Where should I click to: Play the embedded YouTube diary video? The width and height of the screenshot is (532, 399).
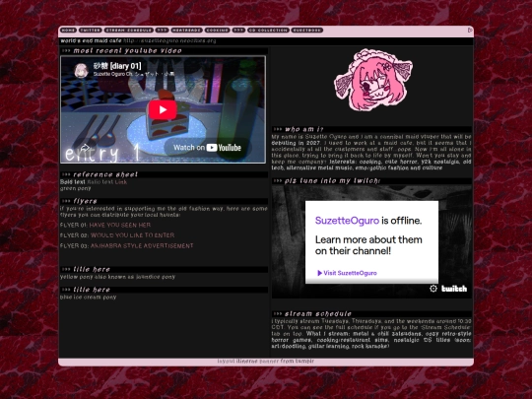click(x=163, y=109)
